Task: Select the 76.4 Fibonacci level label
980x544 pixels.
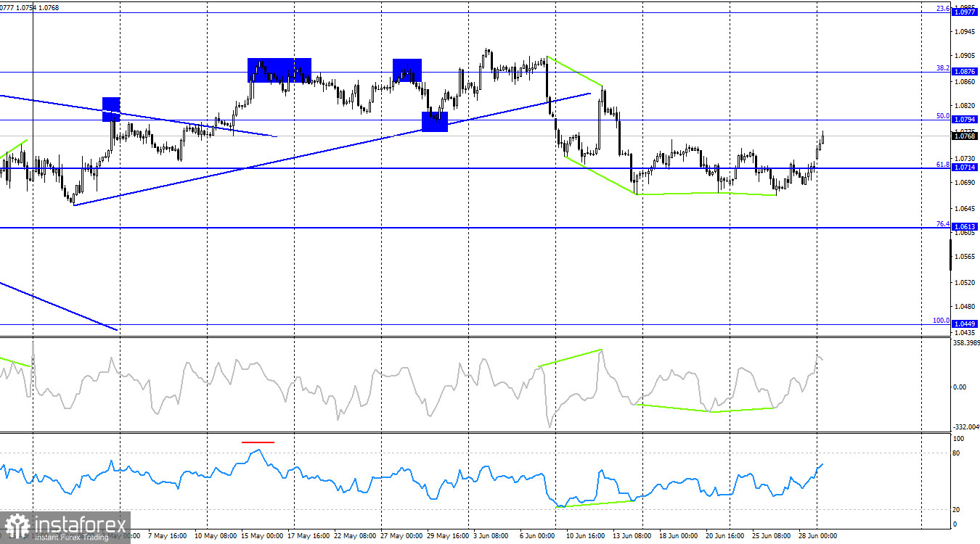Action: coord(943,224)
